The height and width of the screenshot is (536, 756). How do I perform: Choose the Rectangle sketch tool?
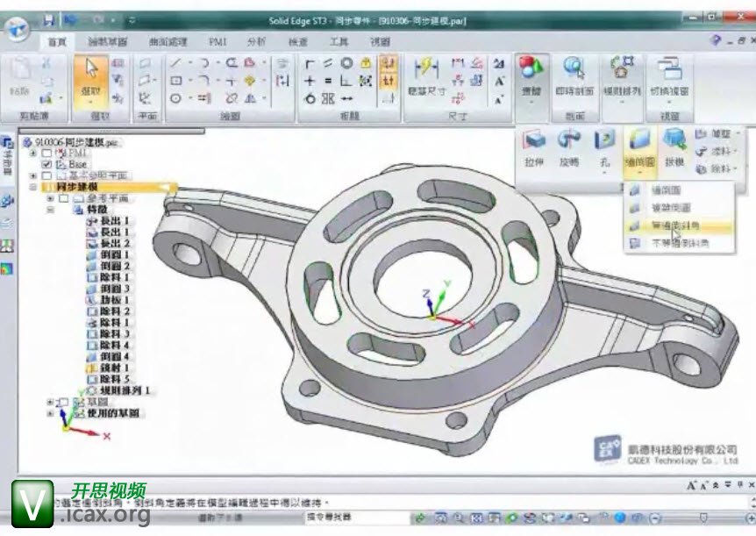176,81
